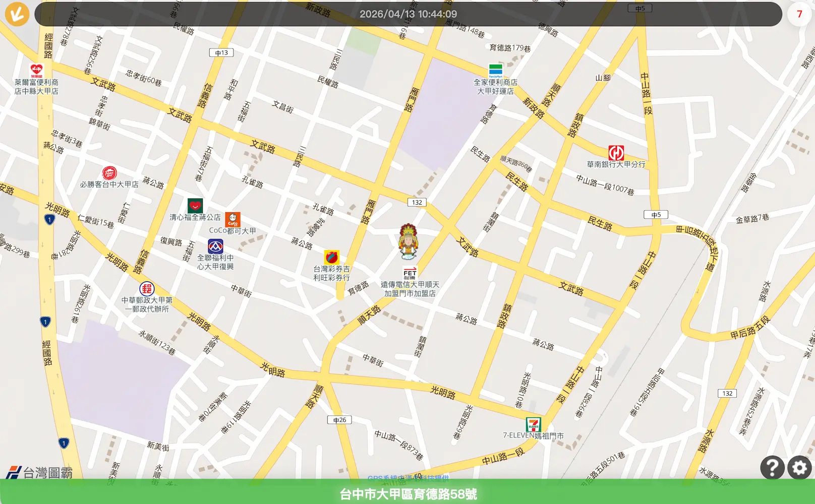
Task: Click the route 132 highway shield near 雁門路
Action: 417,202
